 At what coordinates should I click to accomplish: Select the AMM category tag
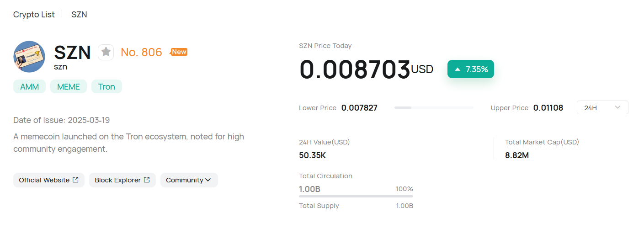30,87
